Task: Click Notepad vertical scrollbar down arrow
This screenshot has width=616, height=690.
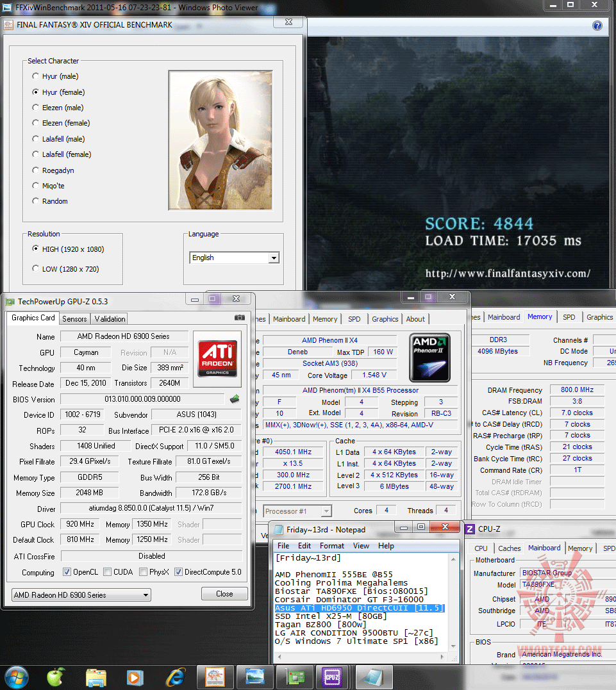Action: pyautogui.click(x=454, y=646)
